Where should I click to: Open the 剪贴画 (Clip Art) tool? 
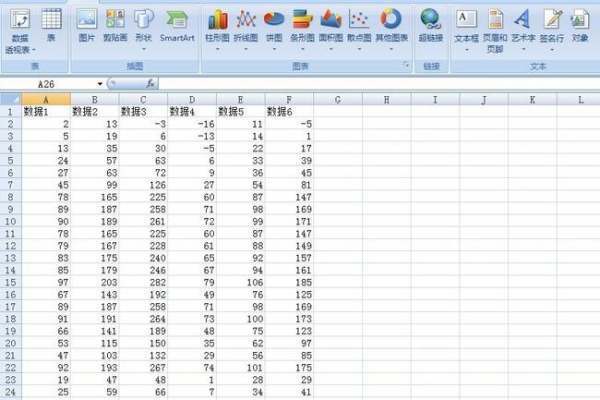click(115, 25)
